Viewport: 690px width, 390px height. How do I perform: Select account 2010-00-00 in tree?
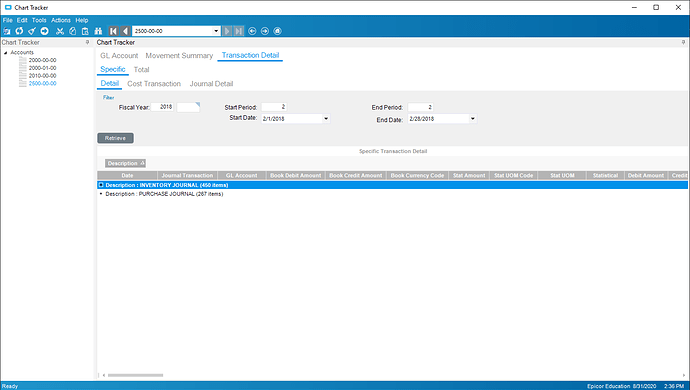click(x=42, y=76)
